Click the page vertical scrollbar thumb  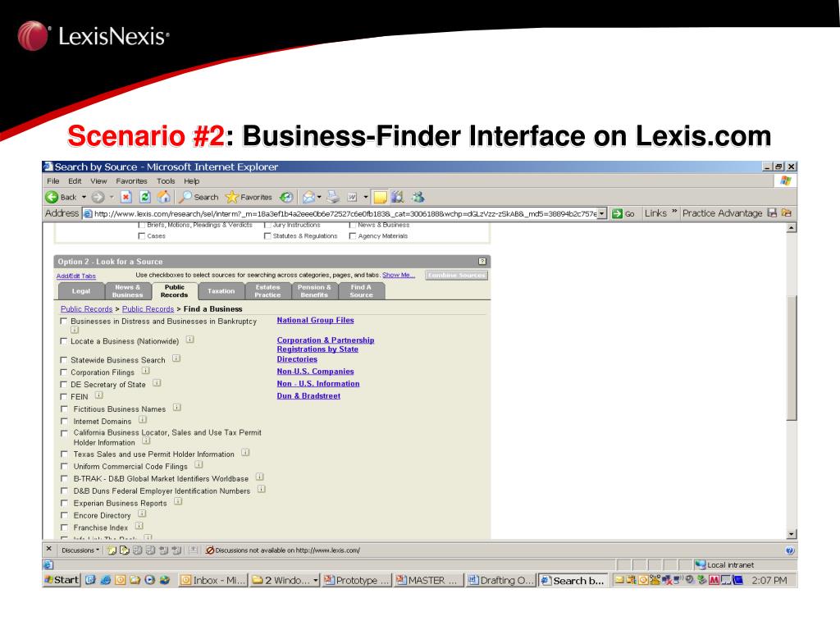pyautogui.click(x=792, y=358)
